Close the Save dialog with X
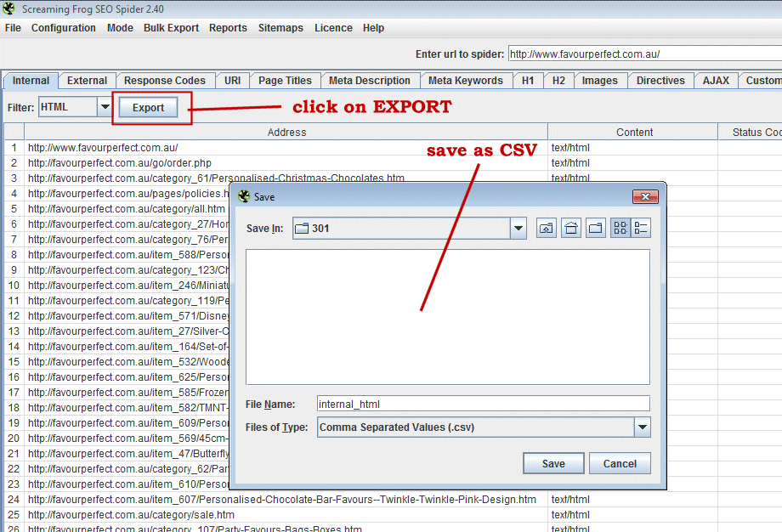 tap(645, 197)
